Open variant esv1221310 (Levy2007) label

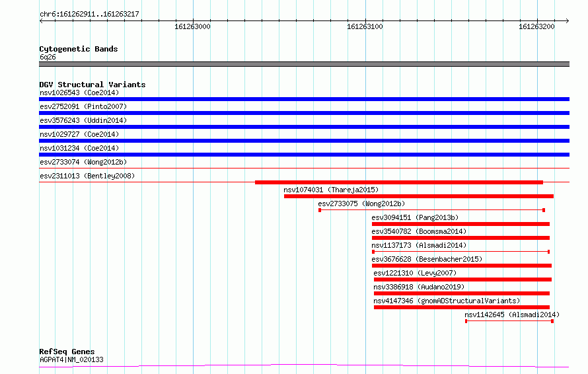[x=415, y=273]
